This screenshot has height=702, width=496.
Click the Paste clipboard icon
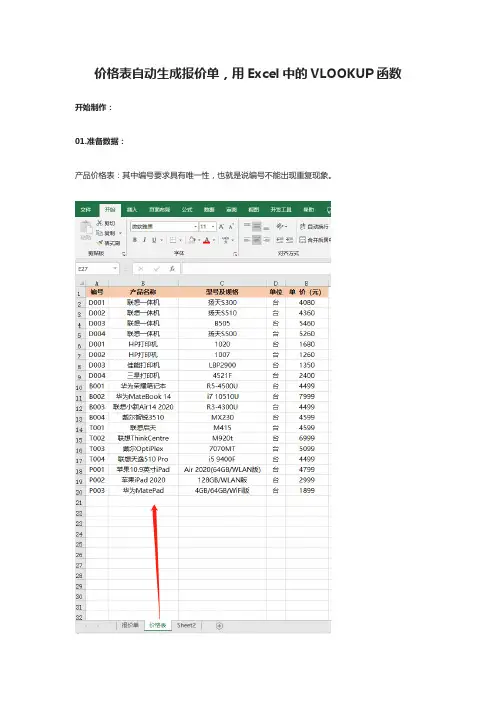point(86,227)
